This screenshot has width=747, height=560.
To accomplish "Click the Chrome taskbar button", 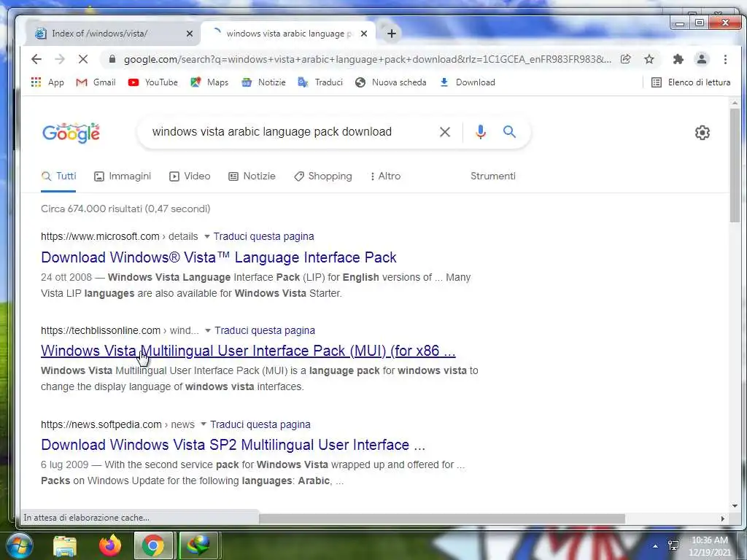I will [x=153, y=545].
